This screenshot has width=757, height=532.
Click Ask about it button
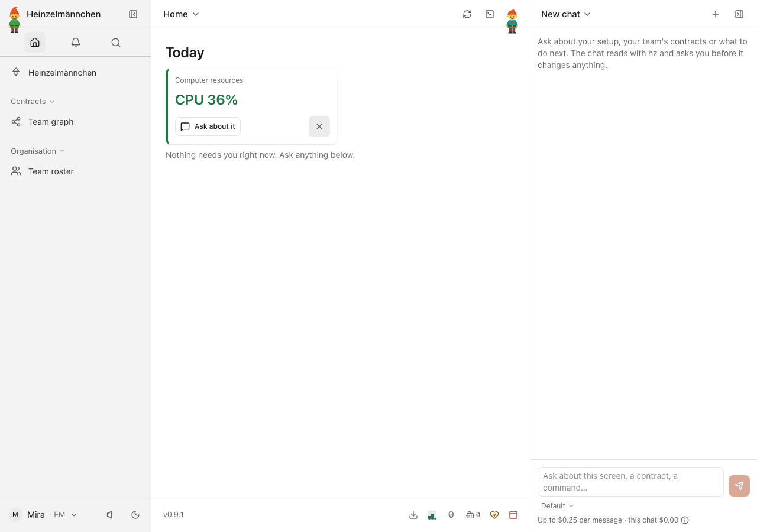[x=208, y=126]
